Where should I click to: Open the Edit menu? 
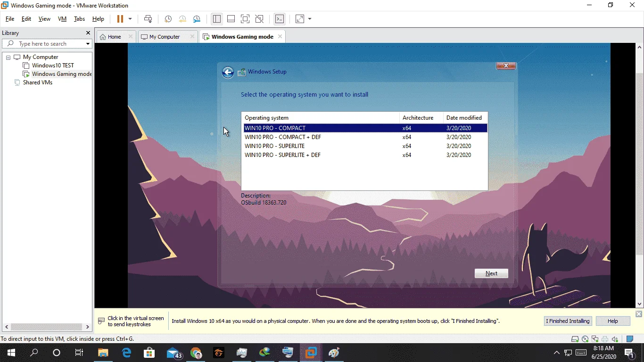point(26,19)
